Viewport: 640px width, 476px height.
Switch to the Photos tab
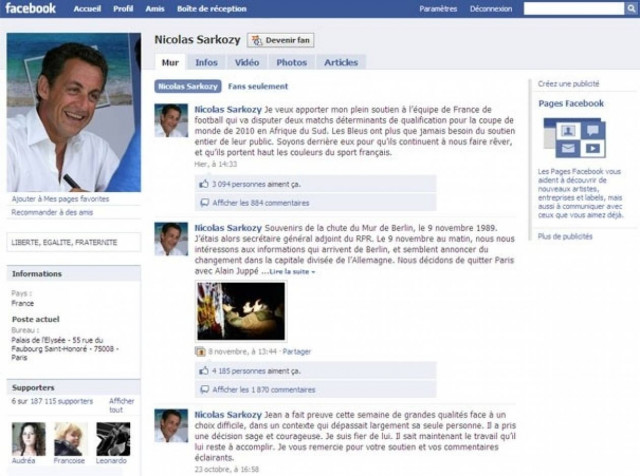click(291, 62)
